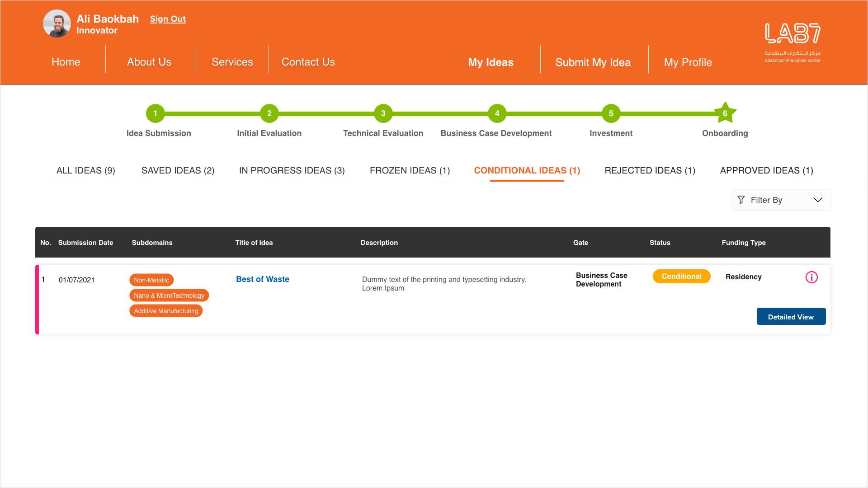Select step 3 Technical Evaluation circle
The height and width of the screenshot is (488, 868).
click(x=383, y=113)
